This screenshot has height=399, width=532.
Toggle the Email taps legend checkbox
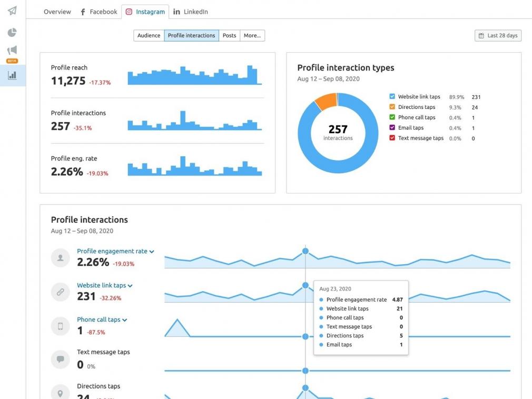pos(392,127)
